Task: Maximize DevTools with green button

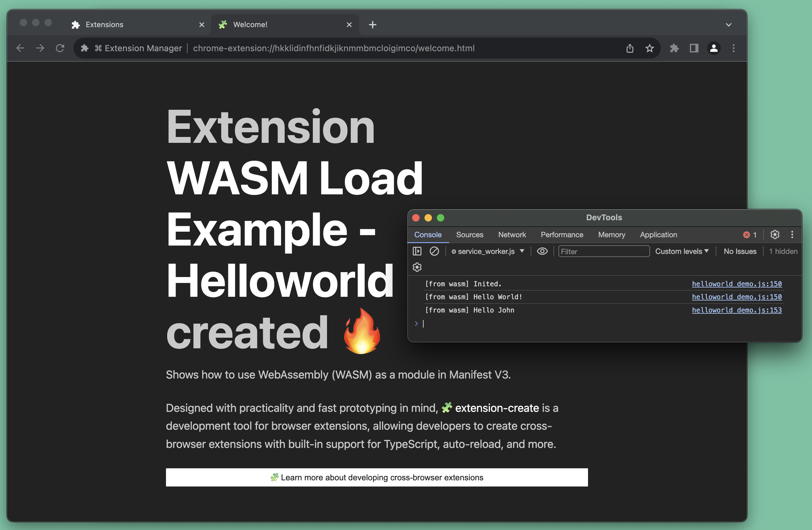Action: [441, 217]
